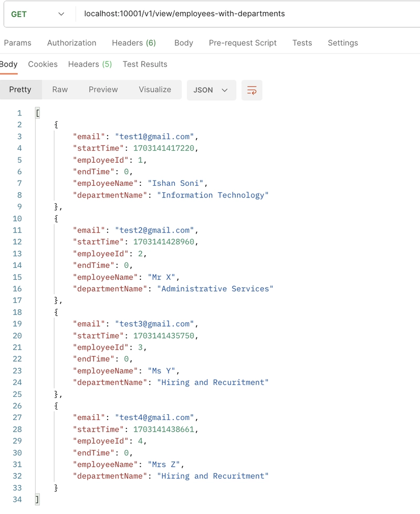The image size is (420, 514).
Task: Switch to response Body tab
Action: (x=9, y=64)
